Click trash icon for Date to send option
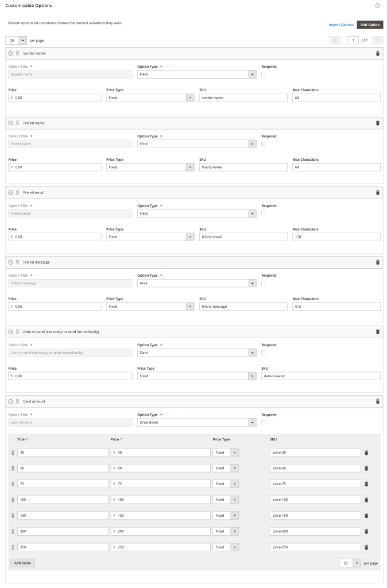Image resolution: width=387 pixels, height=588 pixels. tap(377, 332)
